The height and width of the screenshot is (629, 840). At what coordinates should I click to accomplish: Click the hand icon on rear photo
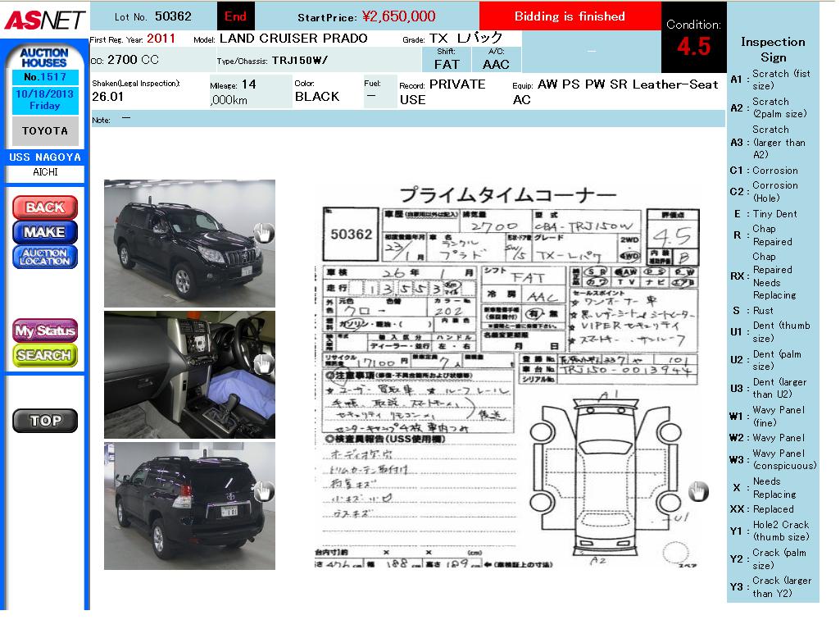pyautogui.click(x=264, y=490)
